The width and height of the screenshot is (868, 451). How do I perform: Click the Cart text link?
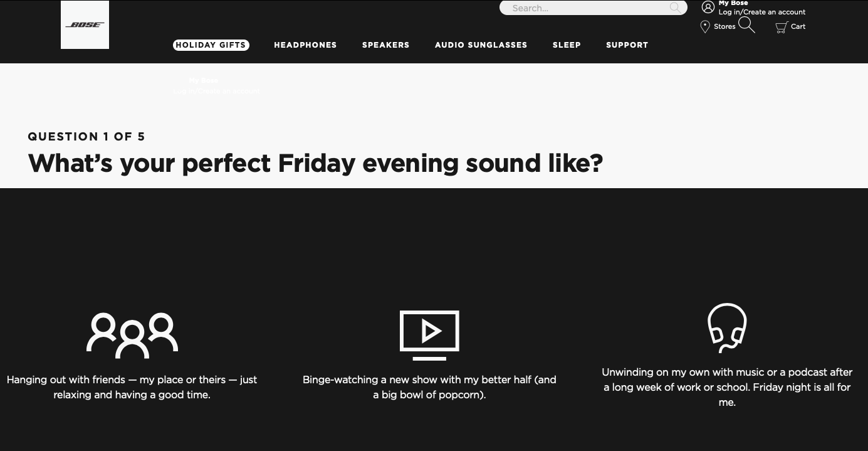point(798,26)
